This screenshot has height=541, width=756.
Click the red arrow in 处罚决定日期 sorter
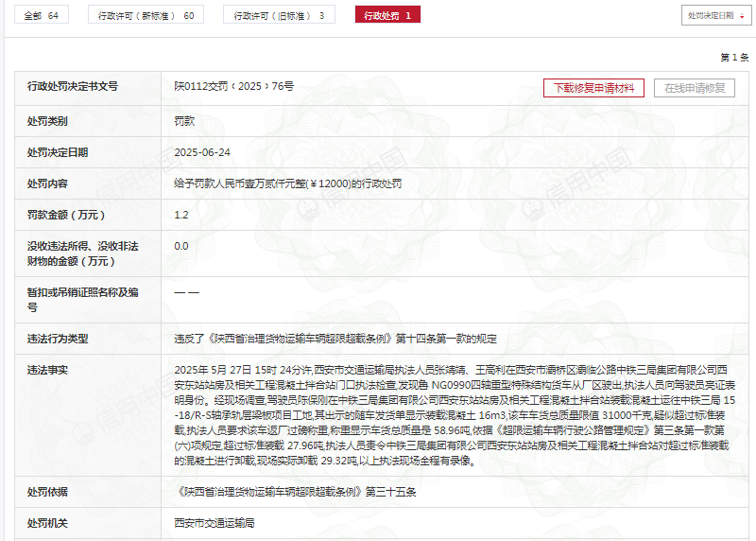742,16
